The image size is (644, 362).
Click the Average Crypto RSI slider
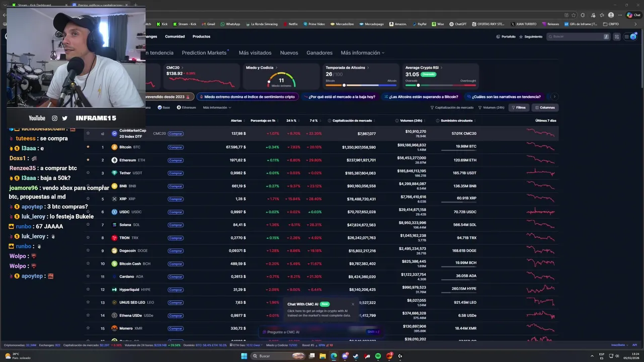pos(441,85)
